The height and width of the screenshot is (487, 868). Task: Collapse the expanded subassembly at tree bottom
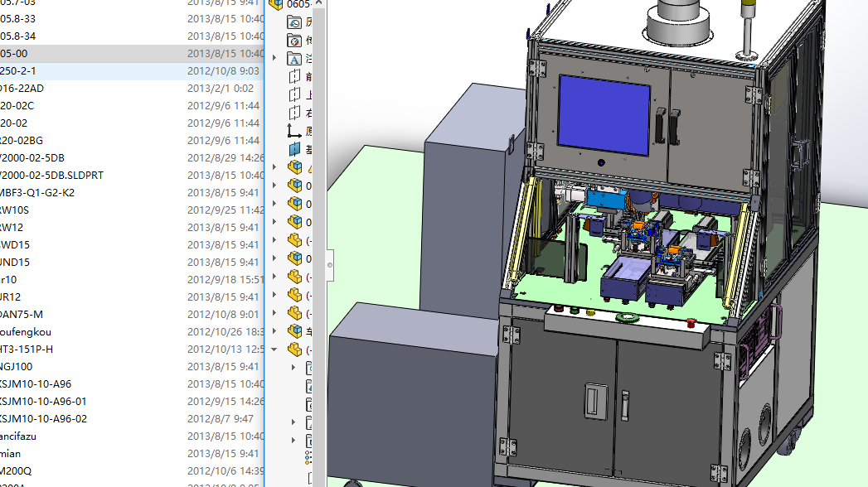274,350
